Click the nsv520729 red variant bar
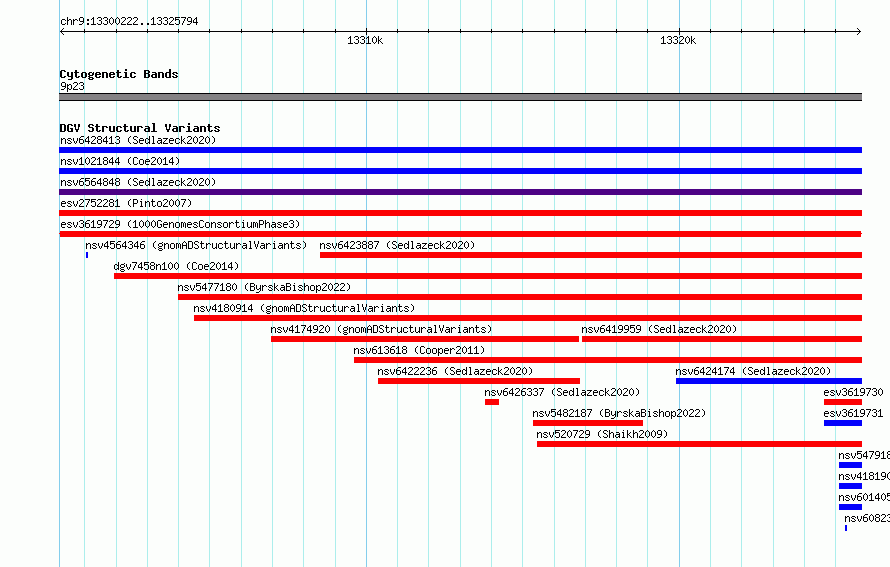Screen dimensions: 890x567 [699, 444]
